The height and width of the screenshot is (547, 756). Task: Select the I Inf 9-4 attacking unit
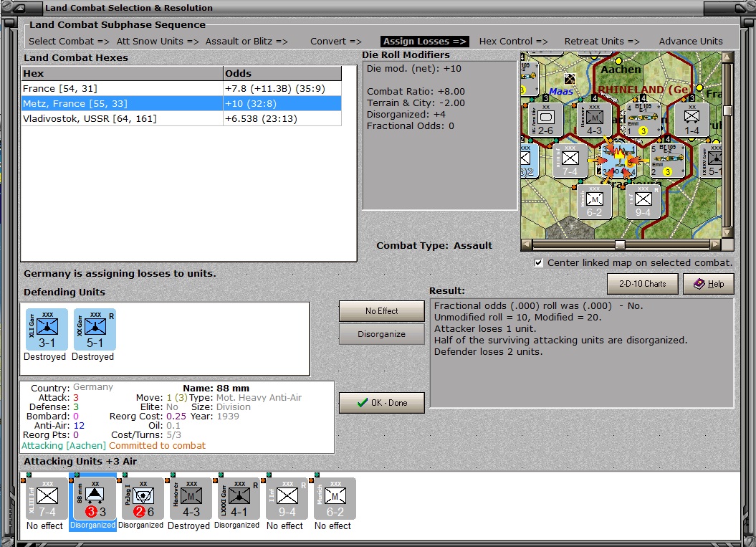click(x=287, y=499)
